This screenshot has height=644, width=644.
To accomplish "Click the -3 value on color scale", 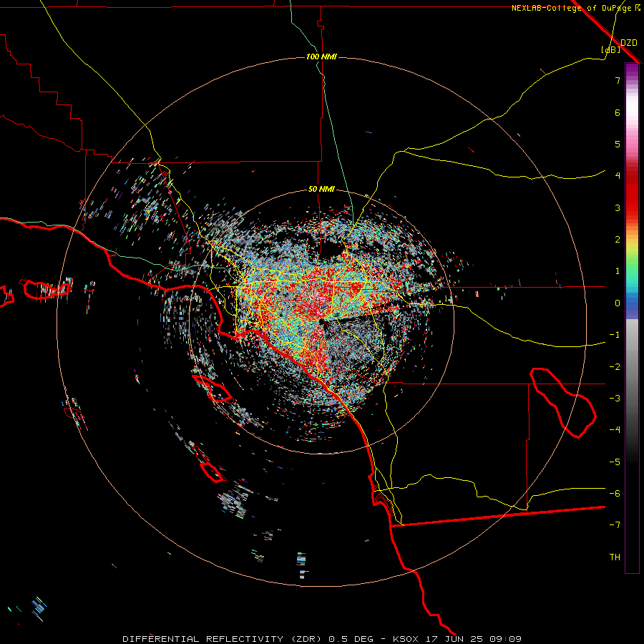I will pos(615,399).
